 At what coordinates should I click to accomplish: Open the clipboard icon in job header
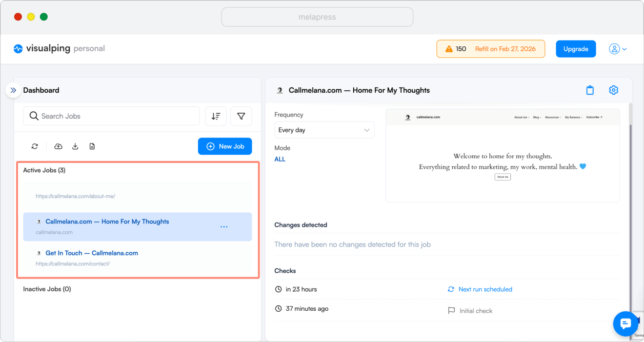[590, 90]
